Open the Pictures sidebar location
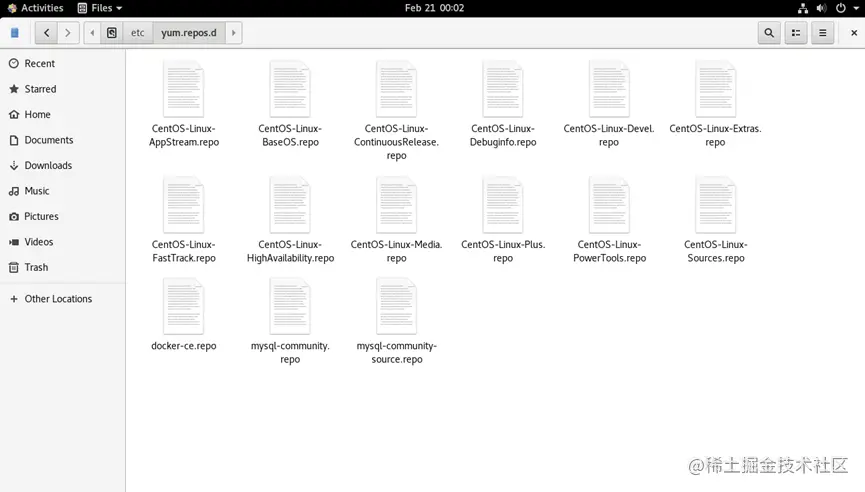This screenshot has width=865, height=492. coord(62,216)
